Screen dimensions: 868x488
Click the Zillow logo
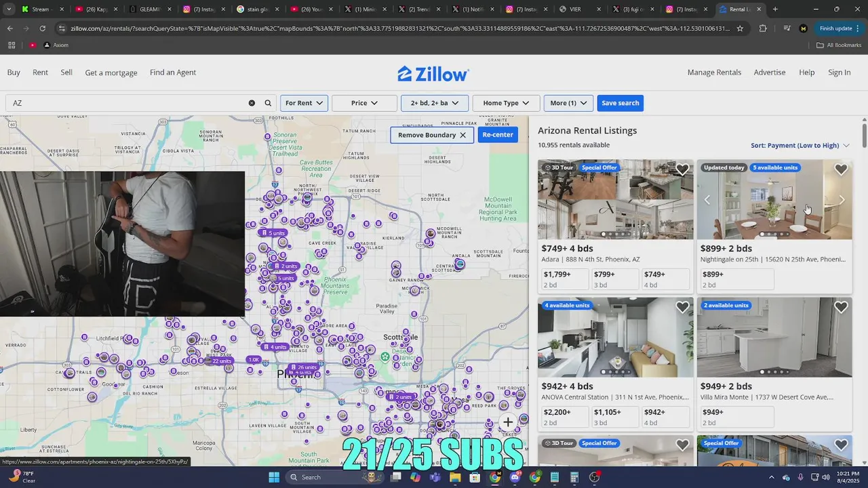[x=433, y=73]
